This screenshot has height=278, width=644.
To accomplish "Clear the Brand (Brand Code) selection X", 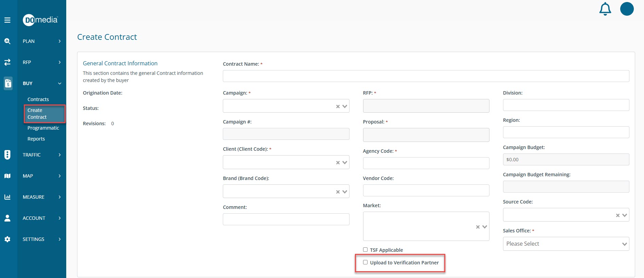I will pos(338,192).
